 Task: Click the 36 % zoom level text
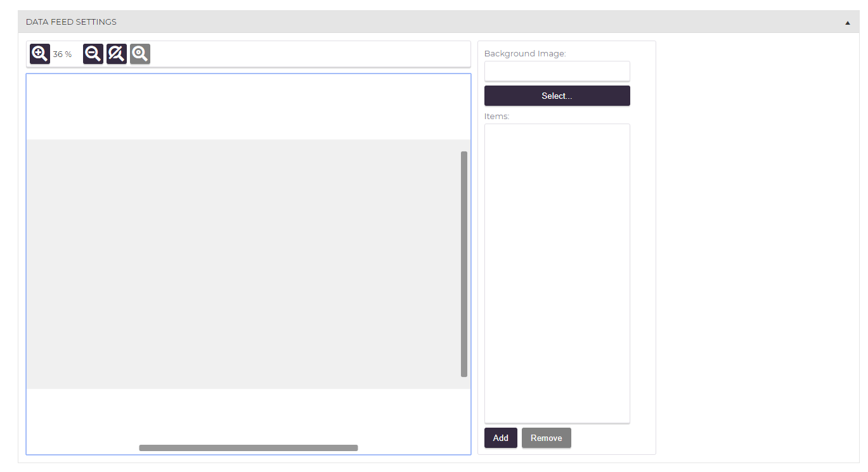click(62, 54)
